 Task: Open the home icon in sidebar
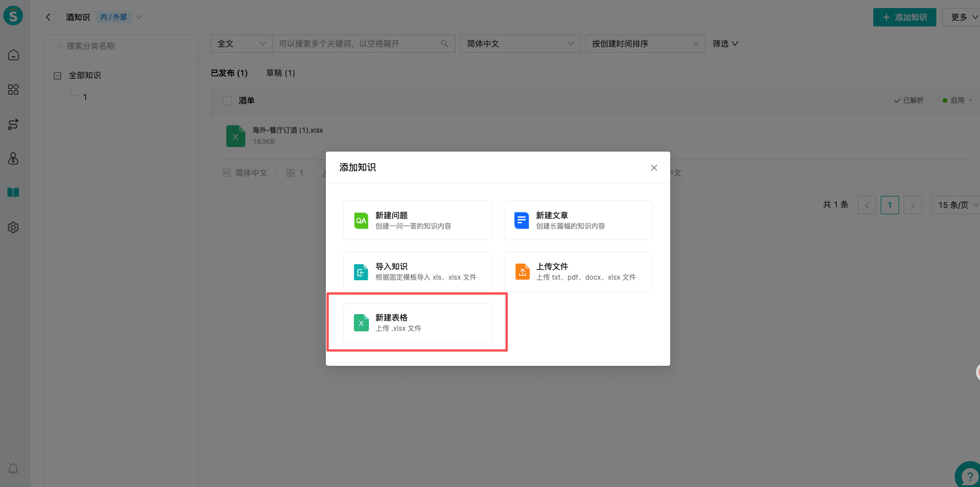point(13,55)
